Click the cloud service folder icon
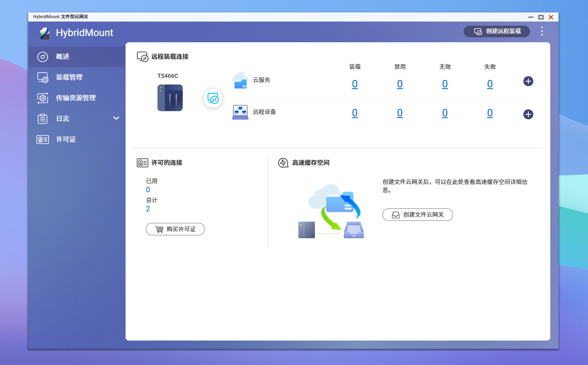 pos(240,80)
